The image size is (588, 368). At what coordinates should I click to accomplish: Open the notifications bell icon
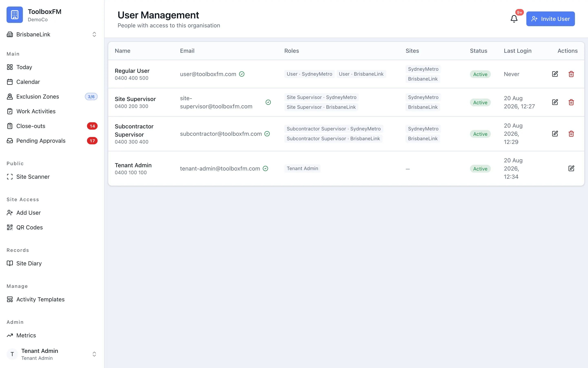coord(514,19)
